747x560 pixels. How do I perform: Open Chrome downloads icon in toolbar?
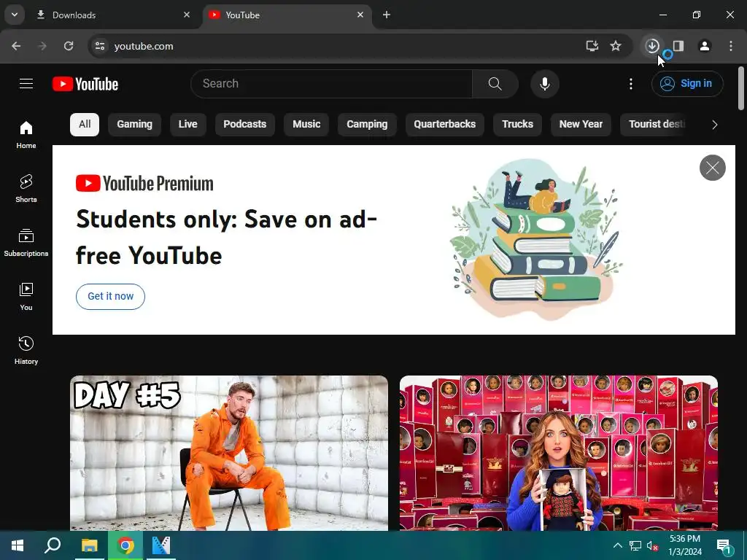pos(652,46)
